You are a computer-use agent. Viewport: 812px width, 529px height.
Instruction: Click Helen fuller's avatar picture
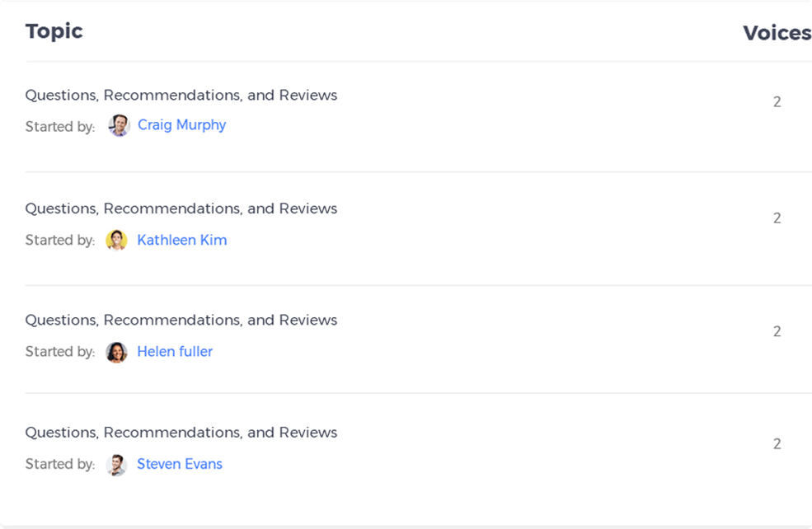pyautogui.click(x=117, y=352)
